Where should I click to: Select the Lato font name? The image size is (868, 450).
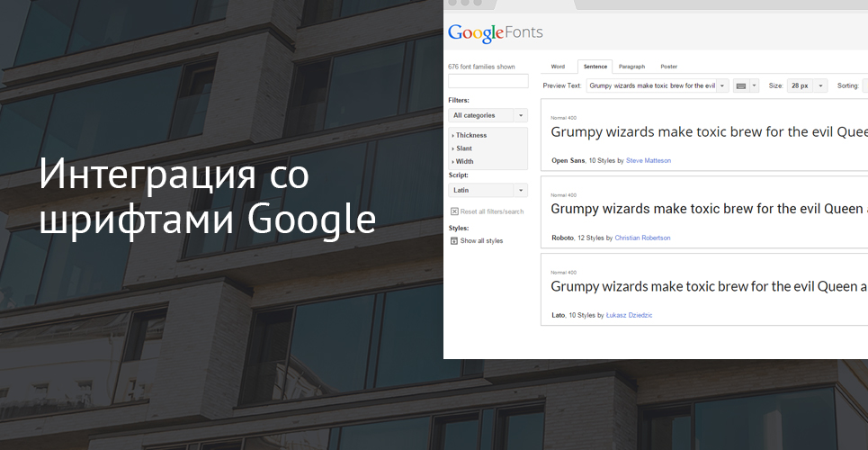coord(558,315)
